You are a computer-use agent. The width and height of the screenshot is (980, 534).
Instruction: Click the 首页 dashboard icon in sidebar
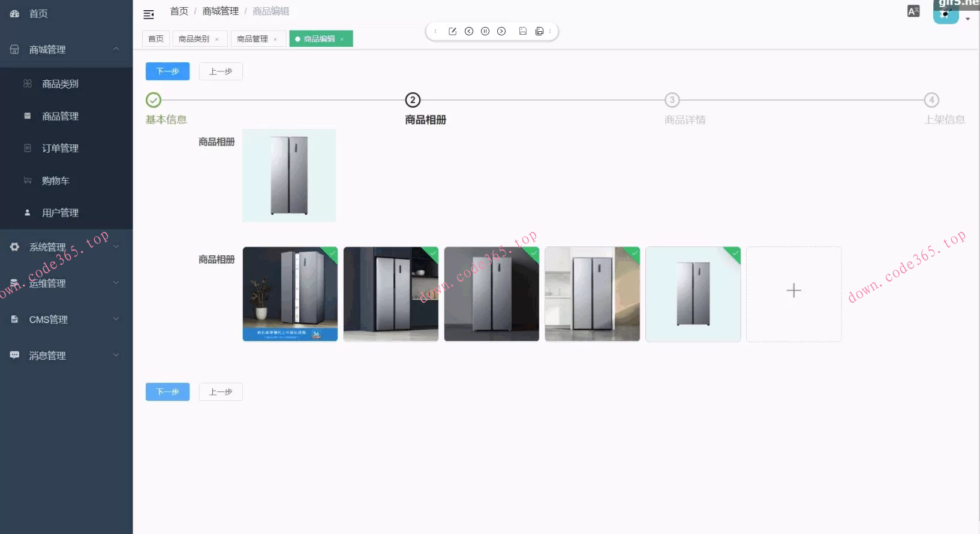point(15,13)
